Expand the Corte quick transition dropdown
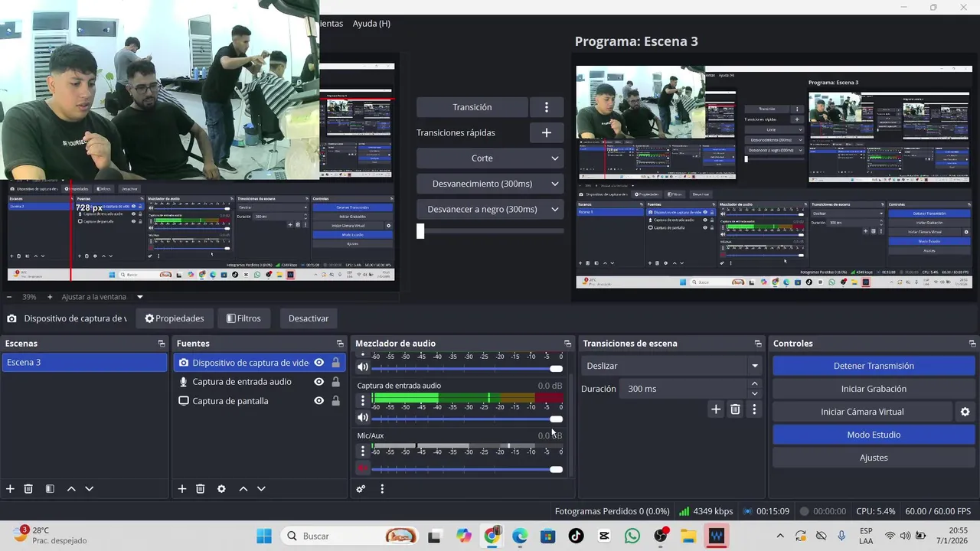This screenshot has width=980, height=551. coord(555,158)
